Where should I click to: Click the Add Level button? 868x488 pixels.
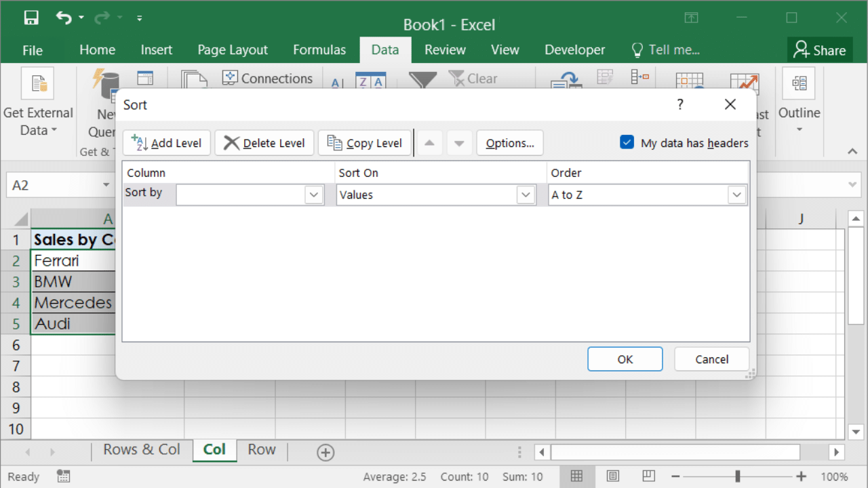click(167, 143)
